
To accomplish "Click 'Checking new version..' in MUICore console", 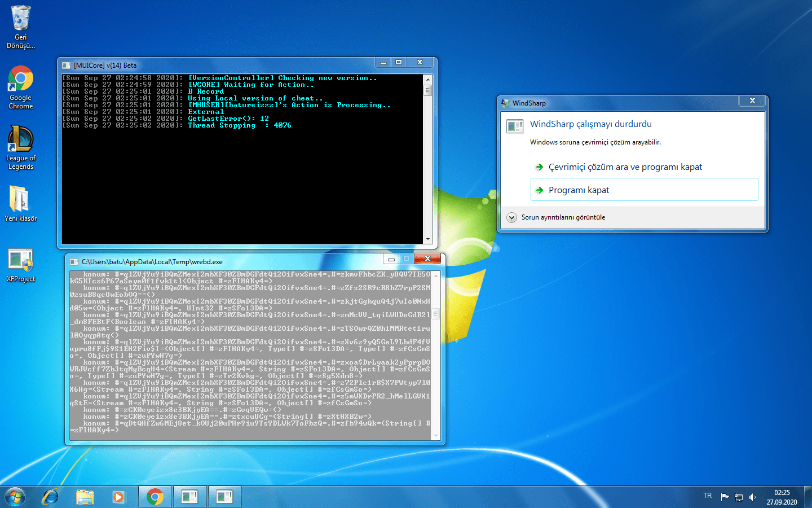I will point(328,78).
